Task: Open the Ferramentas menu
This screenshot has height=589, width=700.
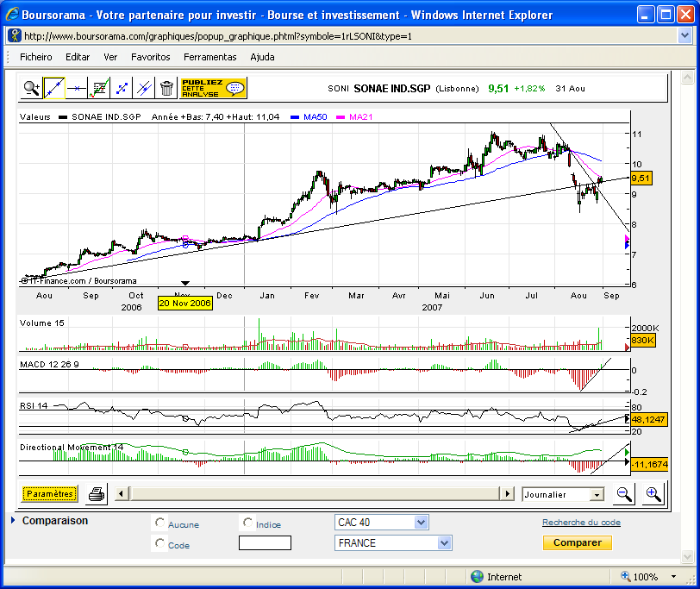Action: (x=209, y=57)
